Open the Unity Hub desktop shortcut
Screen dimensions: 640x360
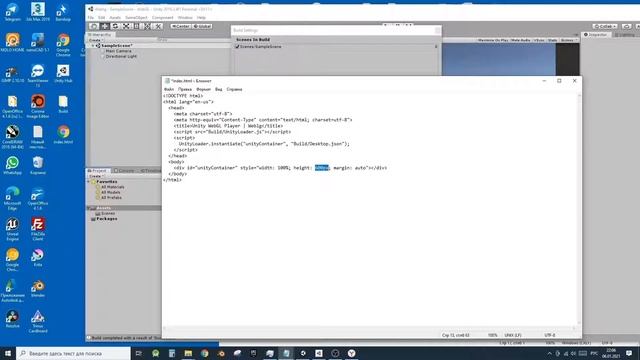pos(63,73)
